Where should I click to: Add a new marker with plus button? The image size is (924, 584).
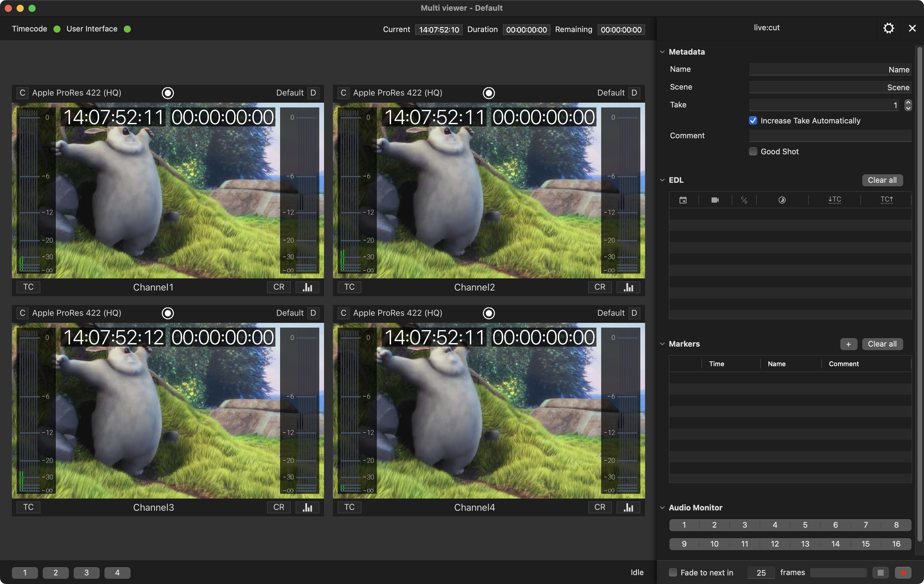pyautogui.click(x=848, y=344)
